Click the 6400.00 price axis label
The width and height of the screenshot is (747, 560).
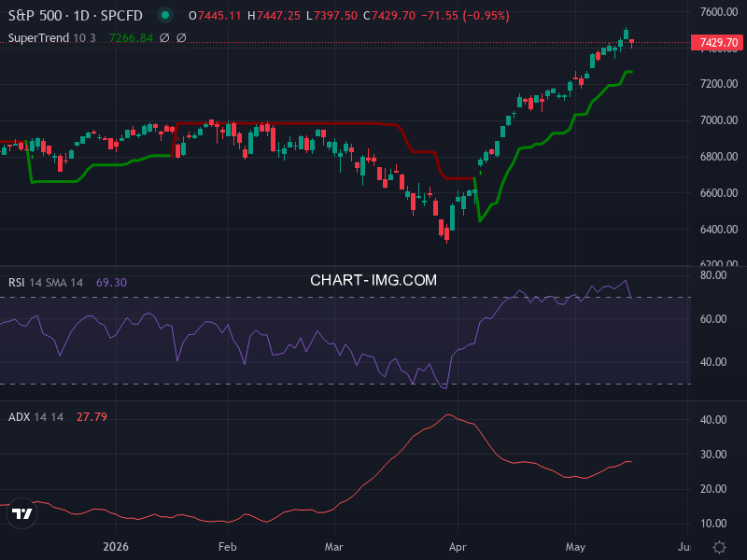point(719,229)
